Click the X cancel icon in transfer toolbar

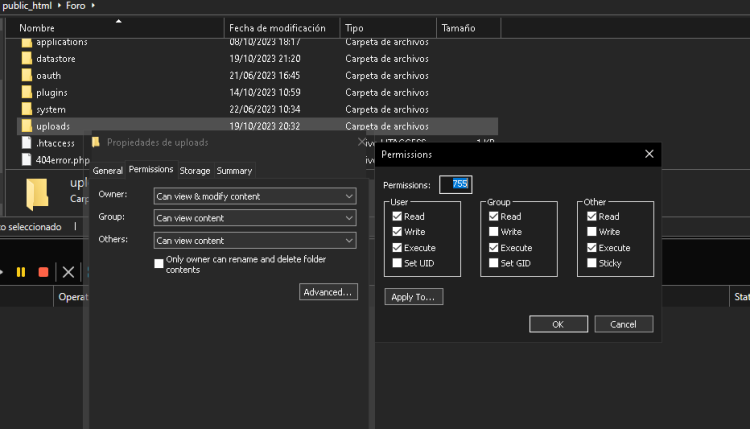coord(68,271)
